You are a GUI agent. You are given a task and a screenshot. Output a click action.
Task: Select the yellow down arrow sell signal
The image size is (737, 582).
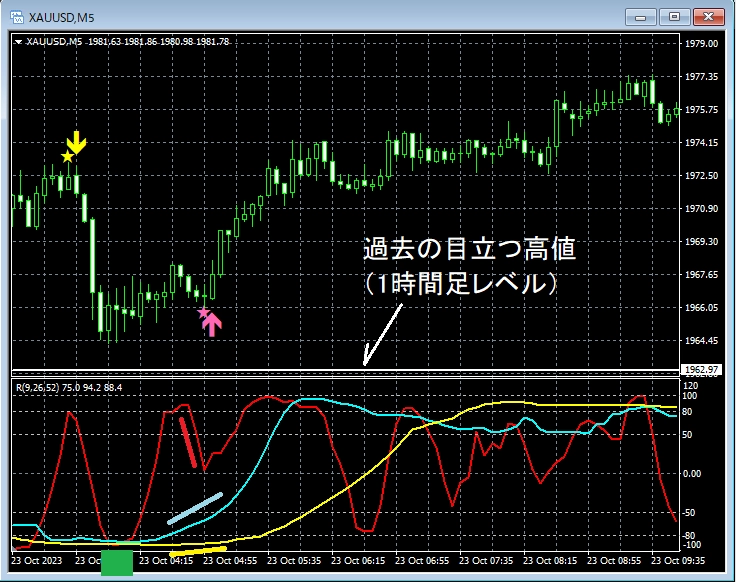click(77, 142)
